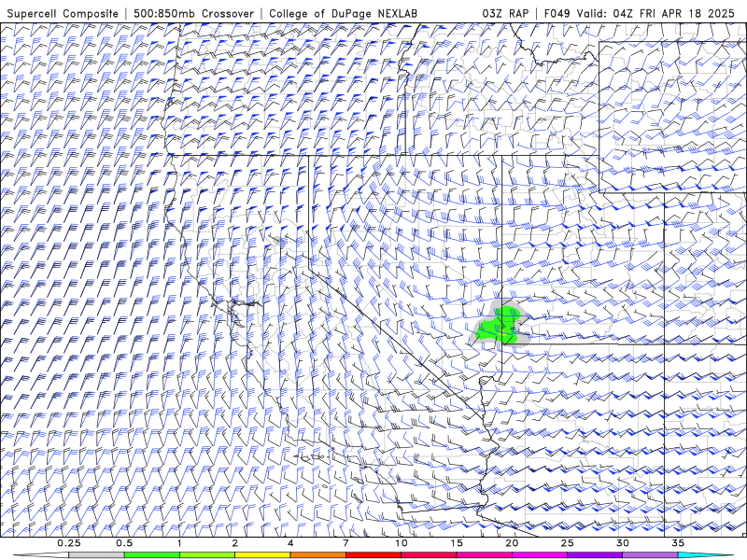
Task: Click the 1 label on the color scale
Action: click(179, 543)
